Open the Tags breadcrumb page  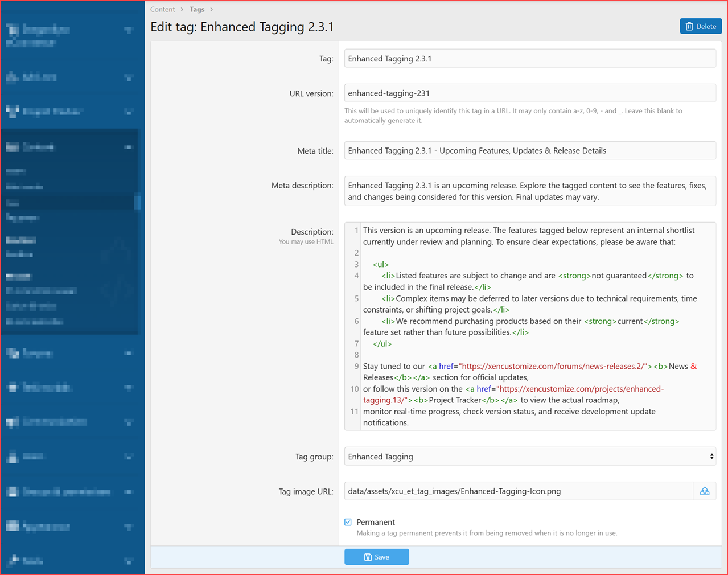(x=196, y=9)
